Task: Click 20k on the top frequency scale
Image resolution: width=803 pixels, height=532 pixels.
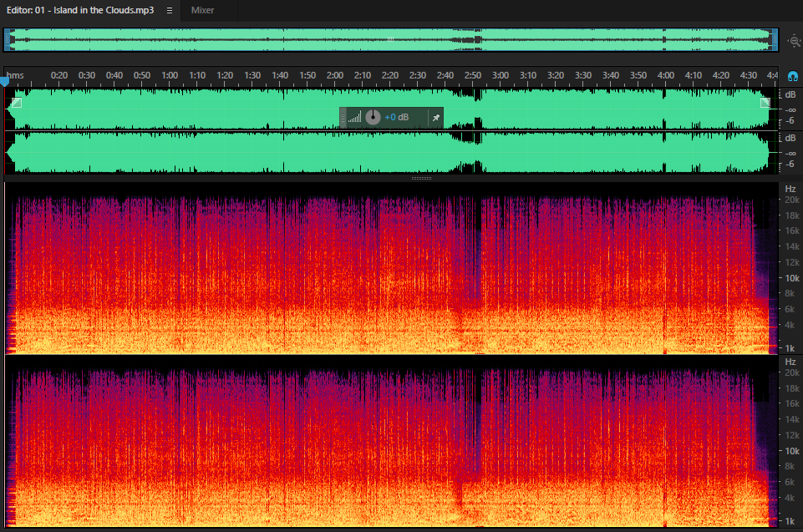Action: (792, 200)
